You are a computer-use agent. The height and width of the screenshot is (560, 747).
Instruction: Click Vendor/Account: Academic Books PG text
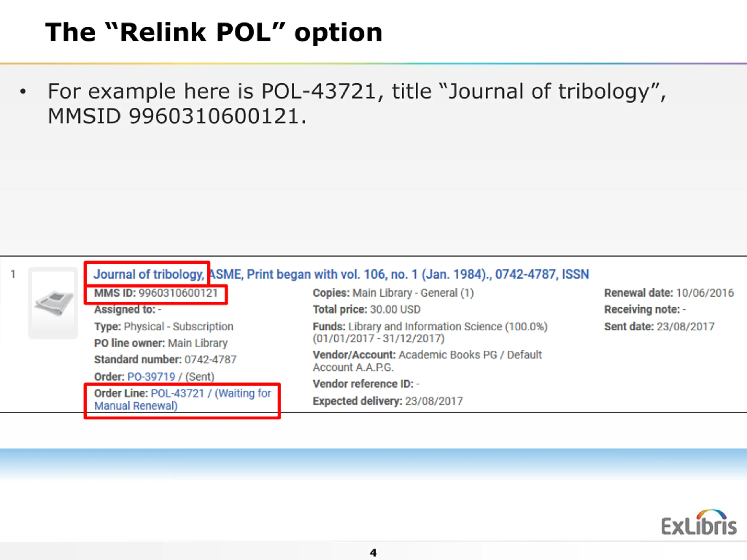point(427,361)
